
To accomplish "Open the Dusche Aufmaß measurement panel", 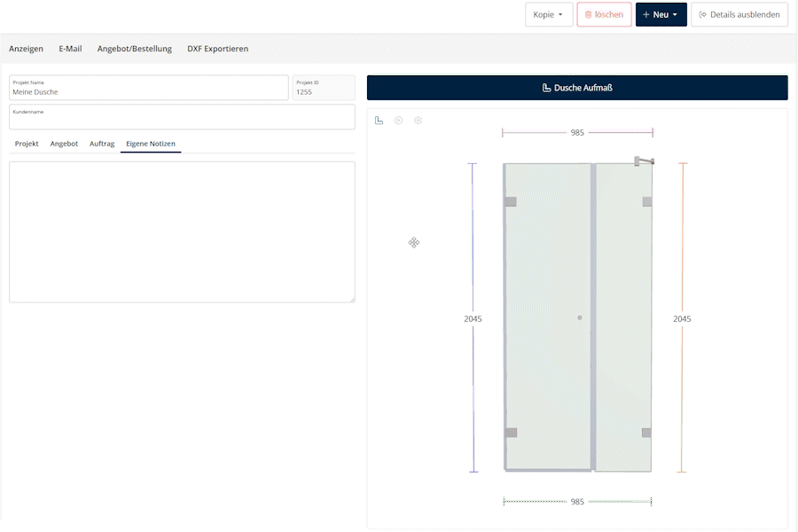I will (x=577, y=88).
